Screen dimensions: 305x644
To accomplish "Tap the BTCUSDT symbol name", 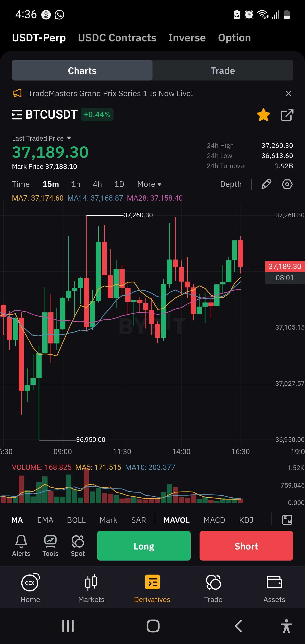I will (51, 114).
